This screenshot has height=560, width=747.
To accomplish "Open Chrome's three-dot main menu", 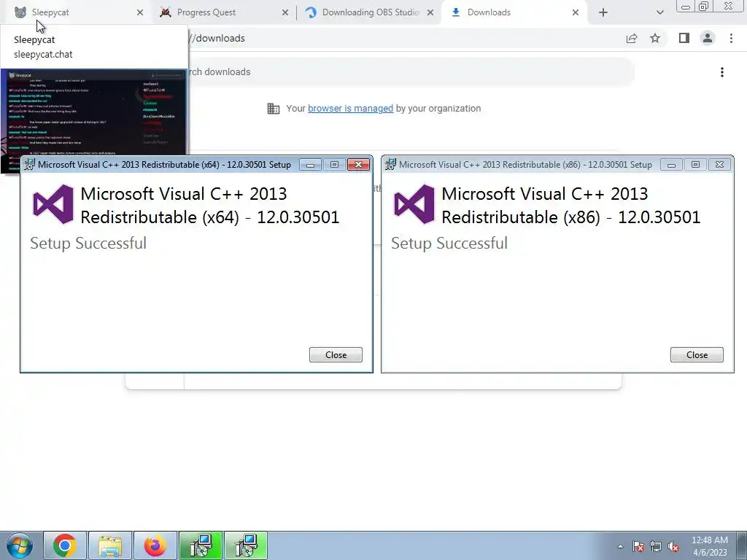I will [x=731, y=38].
